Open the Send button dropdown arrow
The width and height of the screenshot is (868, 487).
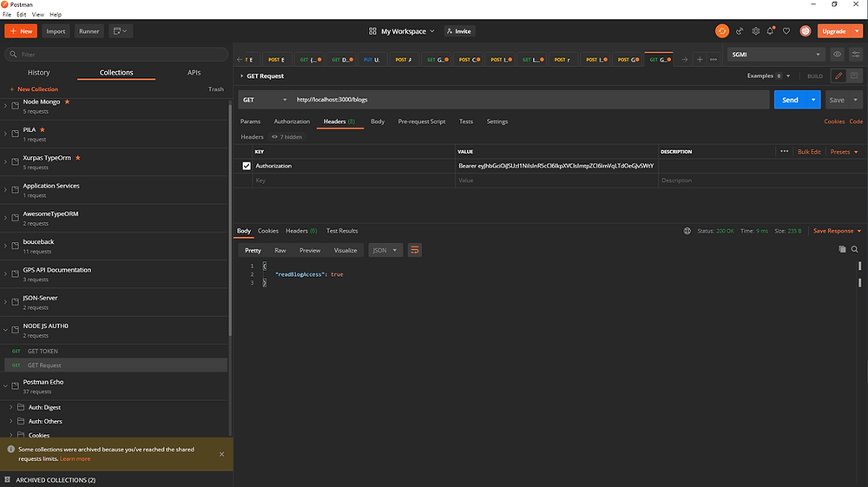(x=813, y=100)
